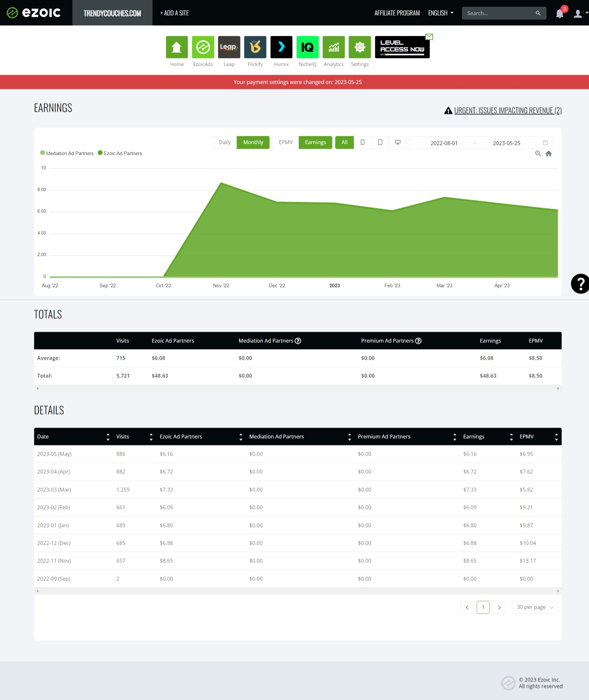Open the NicheIQ app icon
The height and width of the screenshot is (700, 589).
tap(307, 47)
